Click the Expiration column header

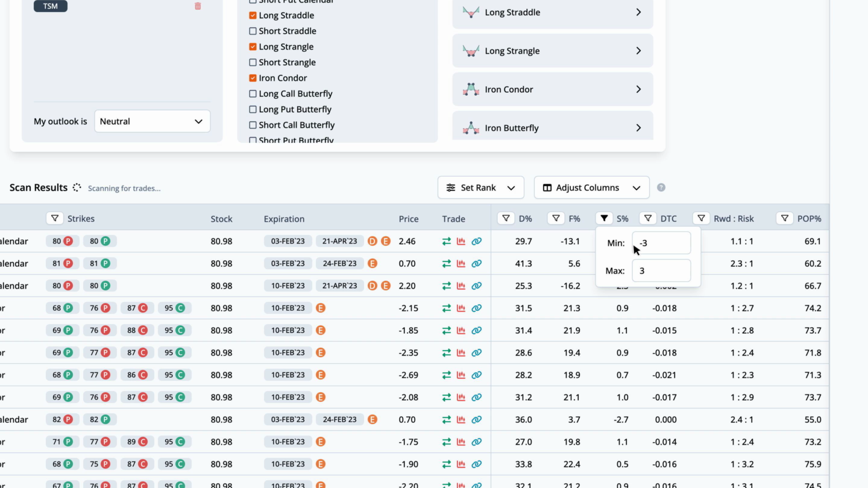pyautogui.click(x=284, y=219)
